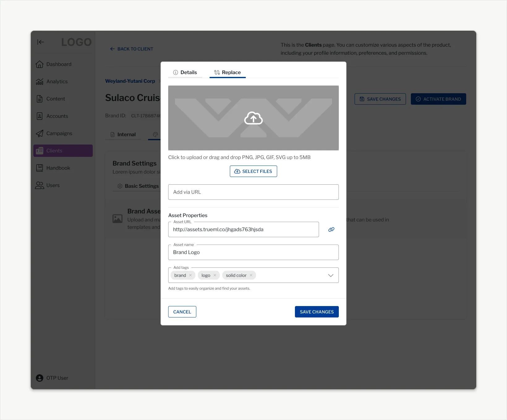Switch to the Details tab
The image size is (507, 420).
(185, 72)
